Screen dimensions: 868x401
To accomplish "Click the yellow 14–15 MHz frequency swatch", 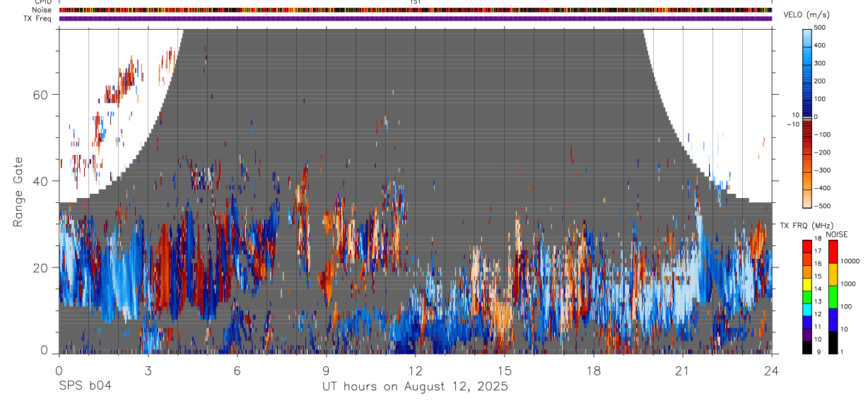I will [807, 284].
